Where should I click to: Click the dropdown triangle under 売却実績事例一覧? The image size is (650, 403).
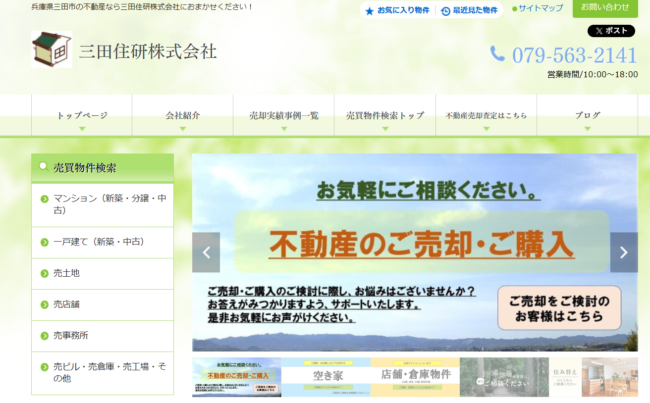(284, 129)
